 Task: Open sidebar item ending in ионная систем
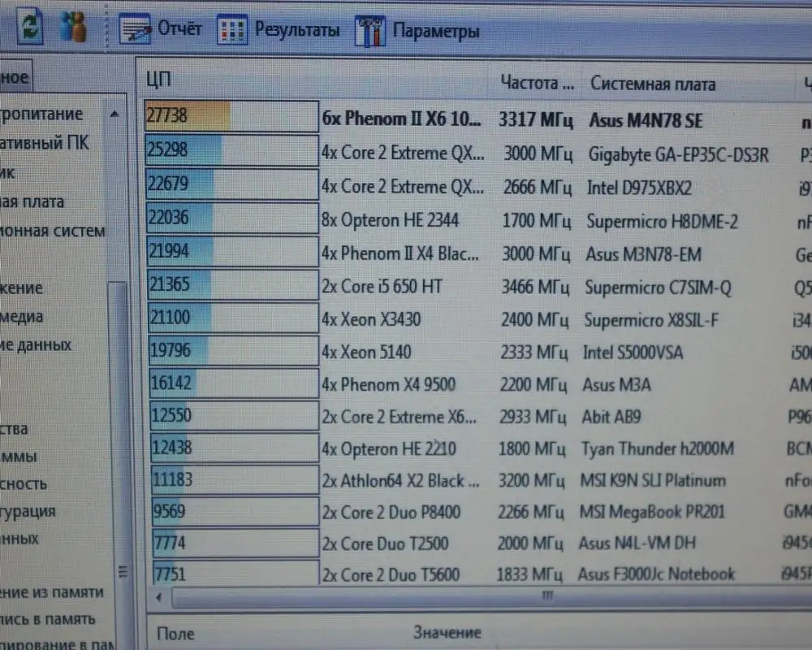click(52, 231)
